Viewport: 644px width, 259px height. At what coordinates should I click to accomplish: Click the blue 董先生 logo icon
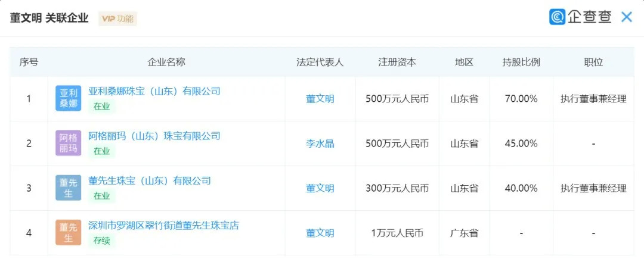[69, 188]
